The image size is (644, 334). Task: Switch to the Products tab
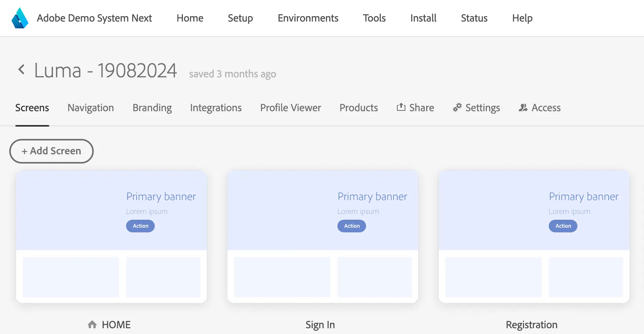coord(359,108)
